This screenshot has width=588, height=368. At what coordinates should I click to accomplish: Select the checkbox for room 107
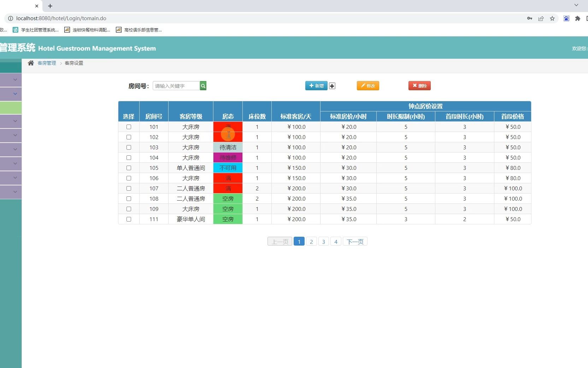point(129,188)
